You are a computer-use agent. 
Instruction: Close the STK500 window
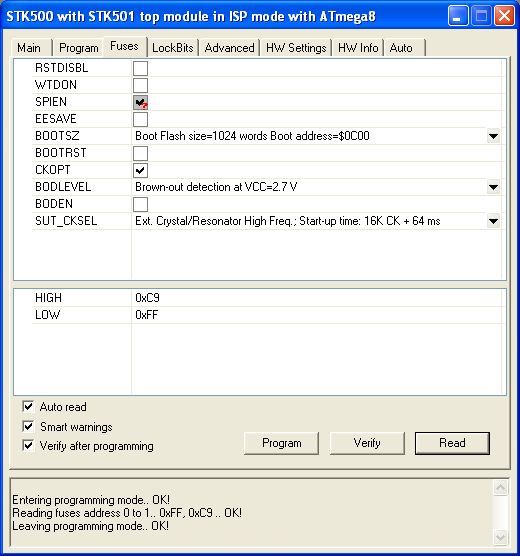pos(504,16)
